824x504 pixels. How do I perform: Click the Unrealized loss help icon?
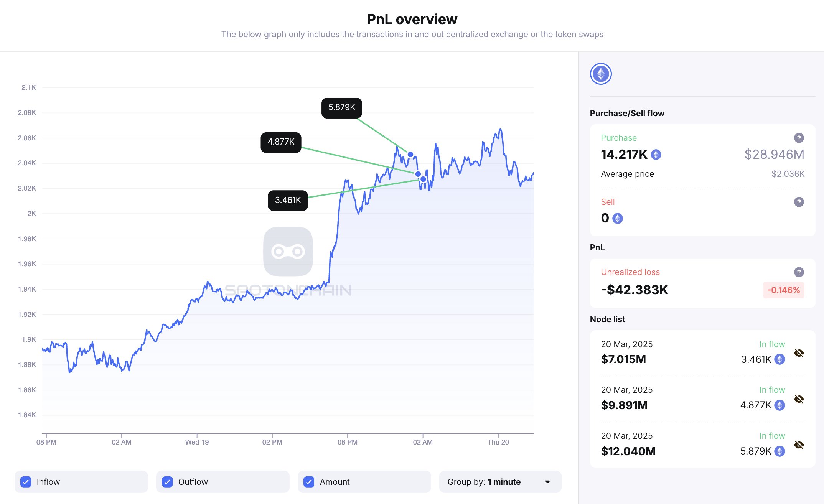tap(799, 272)
